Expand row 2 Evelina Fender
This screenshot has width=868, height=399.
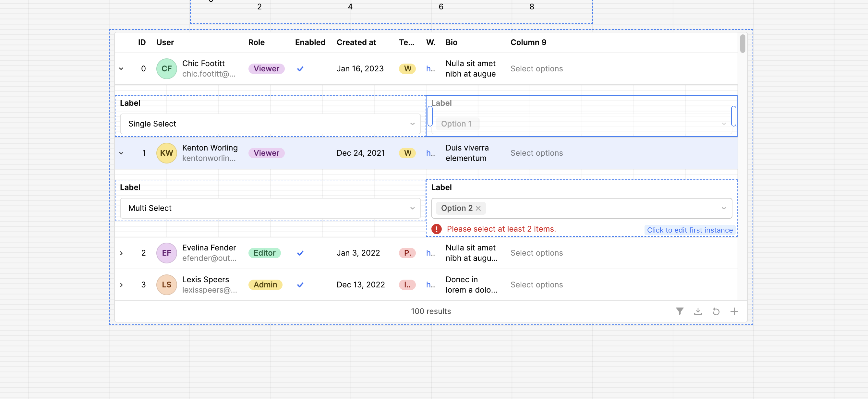[121, 253]
